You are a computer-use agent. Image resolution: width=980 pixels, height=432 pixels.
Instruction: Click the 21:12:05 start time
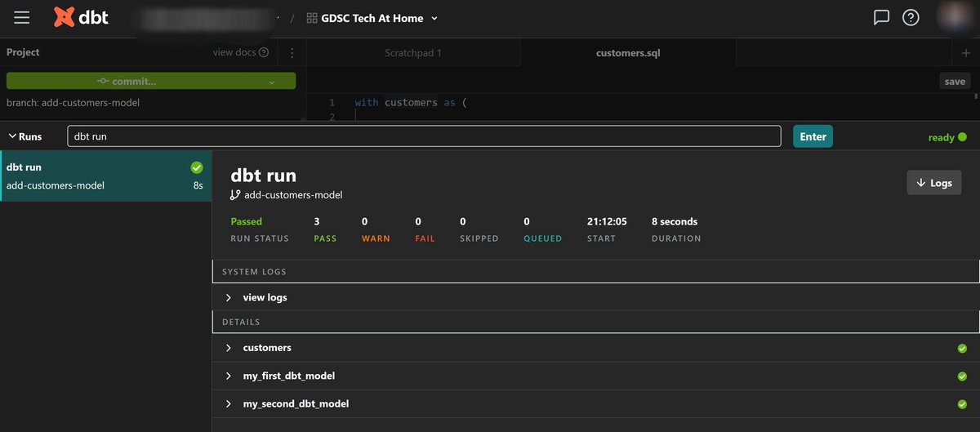607,221
